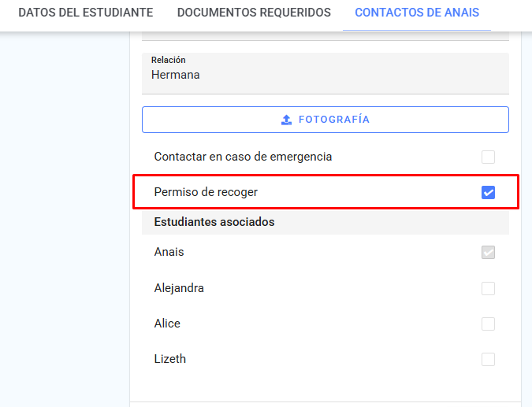Image resolution: width=532 pixels, height=407 pixels.
Task: Click the Permiso de recoger label
Action: (206, 192)
